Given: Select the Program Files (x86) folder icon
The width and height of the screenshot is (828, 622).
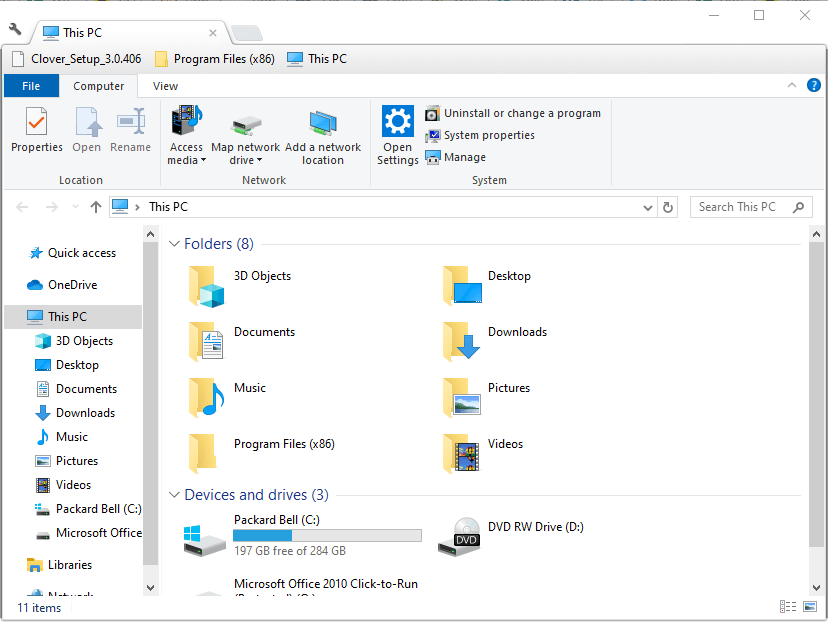Looking at the screenshot, I should 203,454.
